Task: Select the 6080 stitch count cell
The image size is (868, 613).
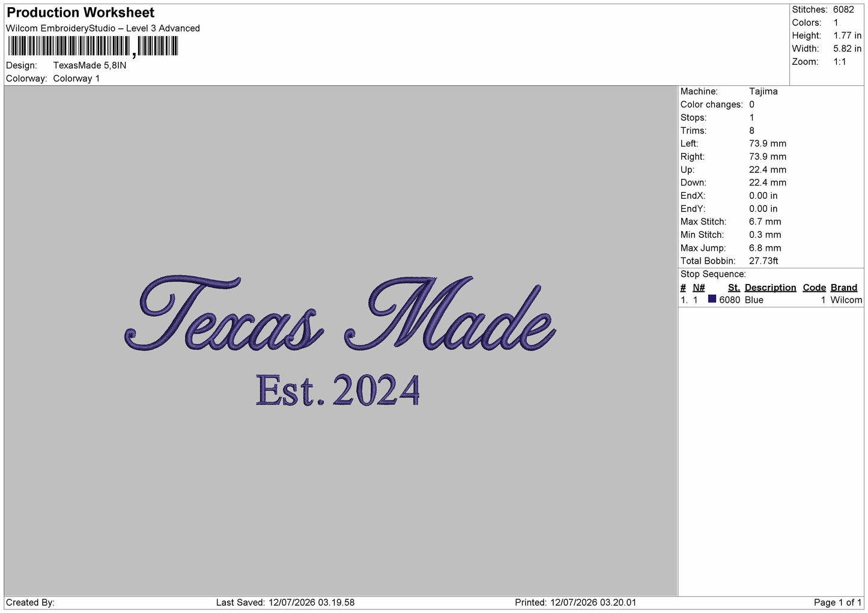Action: (729, 300)
